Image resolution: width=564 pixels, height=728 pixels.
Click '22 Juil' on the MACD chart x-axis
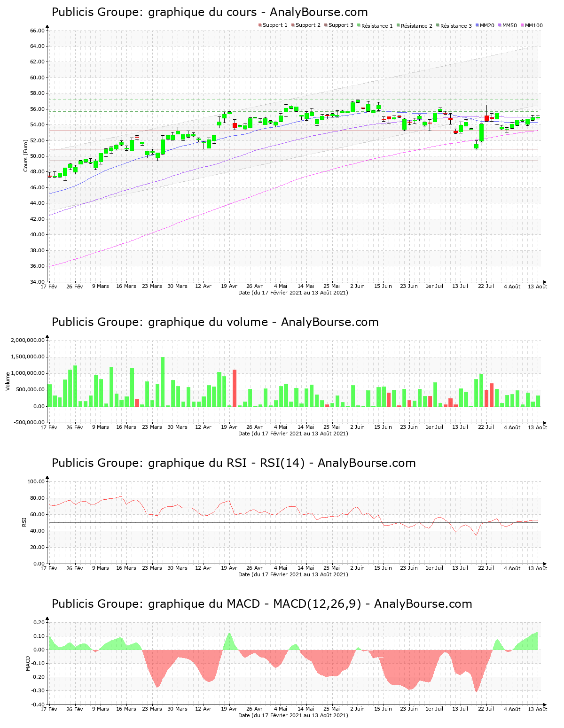(486, 709)
